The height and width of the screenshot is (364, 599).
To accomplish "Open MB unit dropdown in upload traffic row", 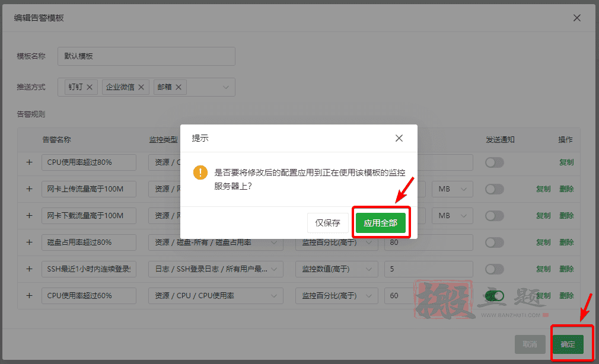I will click(453, 189).
